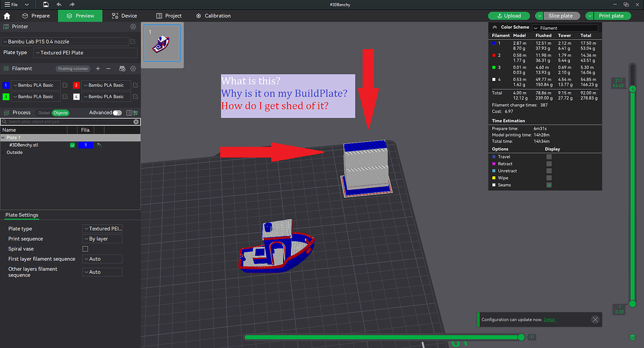The width and height of the screenshot is (644, 348).
Task: Open First layer filament sequence dropdown
Action: pyautogui.click(x=102, y=259)
